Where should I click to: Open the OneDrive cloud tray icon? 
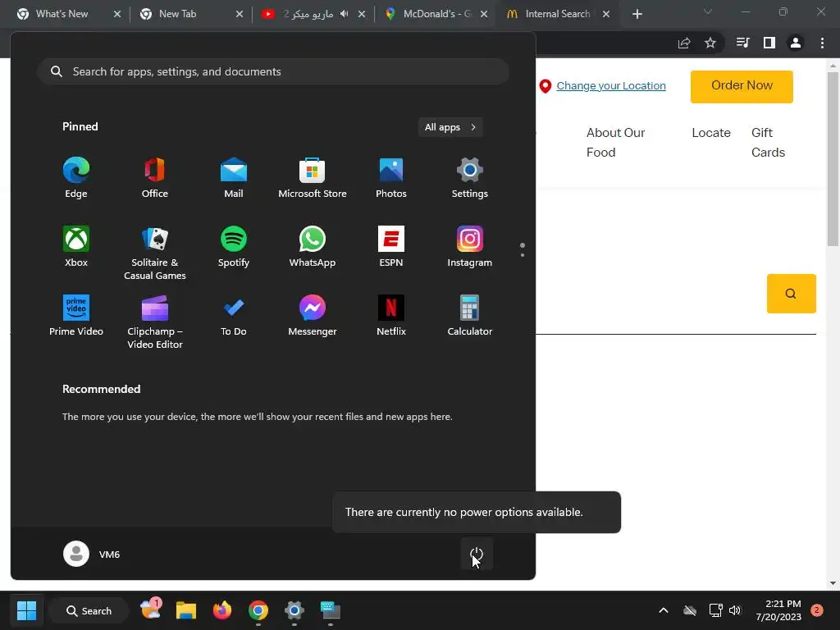pos(690,610)
